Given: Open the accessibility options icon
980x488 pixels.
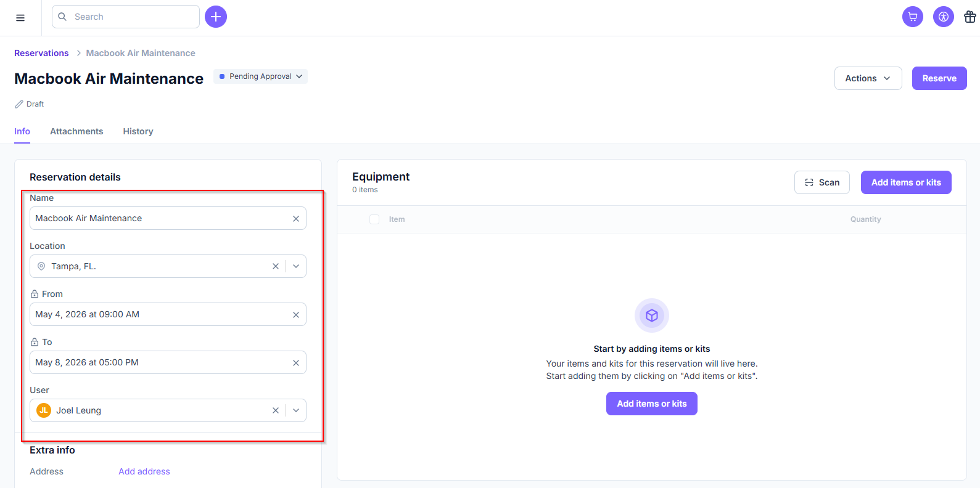Looking at the screenshot, I should [943, 17].
